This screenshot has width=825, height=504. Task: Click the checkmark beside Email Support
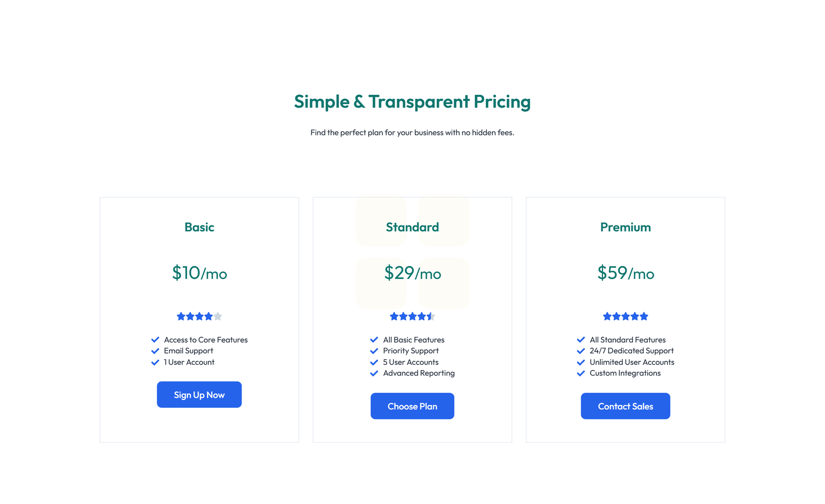155,350
